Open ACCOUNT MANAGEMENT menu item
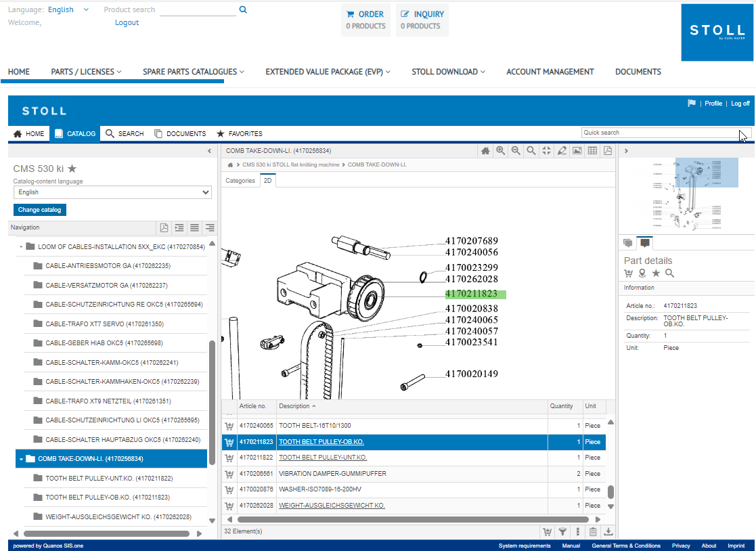The height and width of the screenshot is (551, 756). [550, 72]
